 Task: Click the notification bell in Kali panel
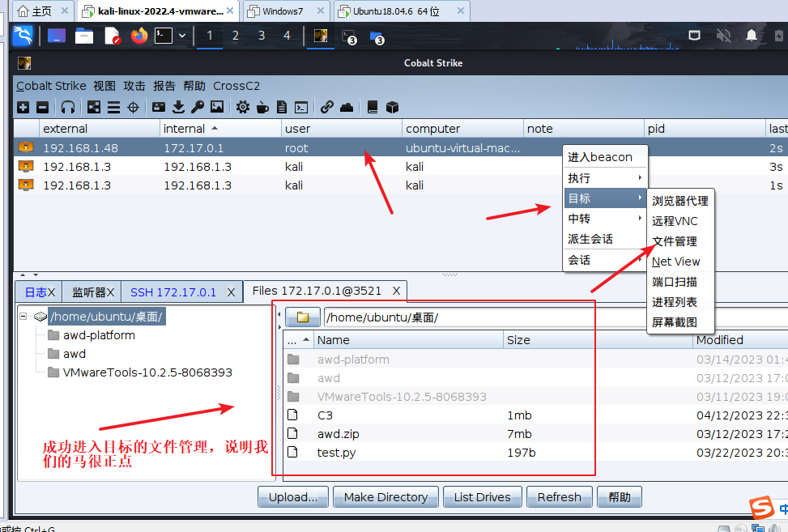pos(752,36)
